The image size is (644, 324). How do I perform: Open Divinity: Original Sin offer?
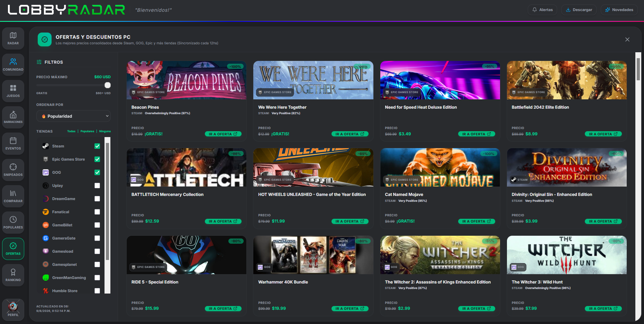point(604,221)
